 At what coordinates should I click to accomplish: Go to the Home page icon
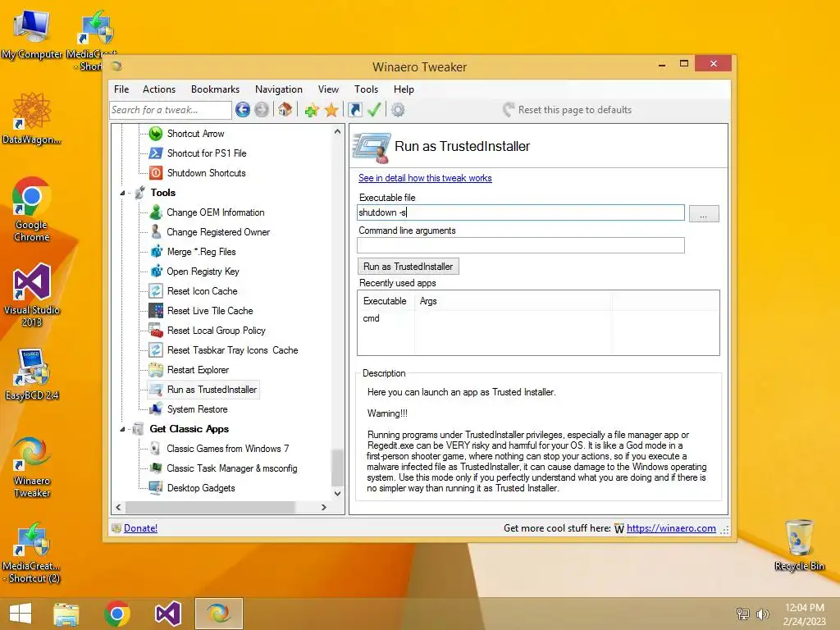click(x=285, y=110)
